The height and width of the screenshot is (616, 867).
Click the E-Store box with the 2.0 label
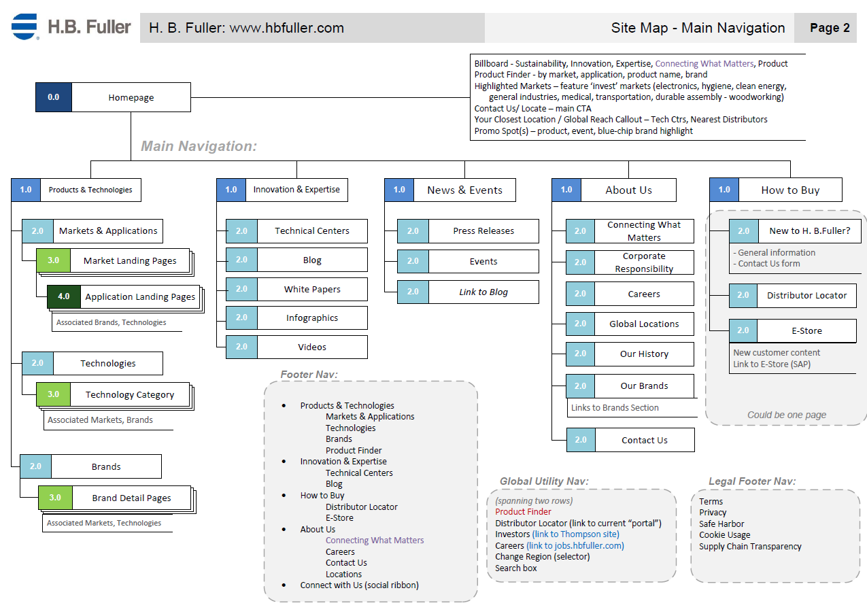(x=792, y=331)
